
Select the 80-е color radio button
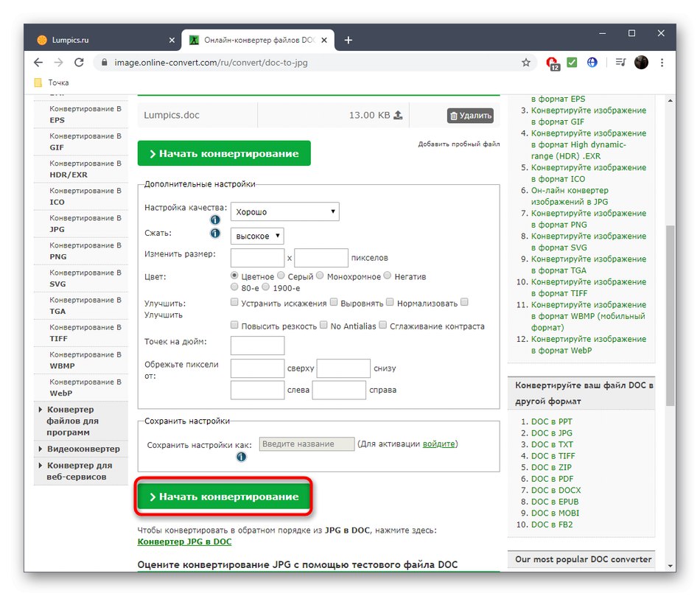click(234, 287)
